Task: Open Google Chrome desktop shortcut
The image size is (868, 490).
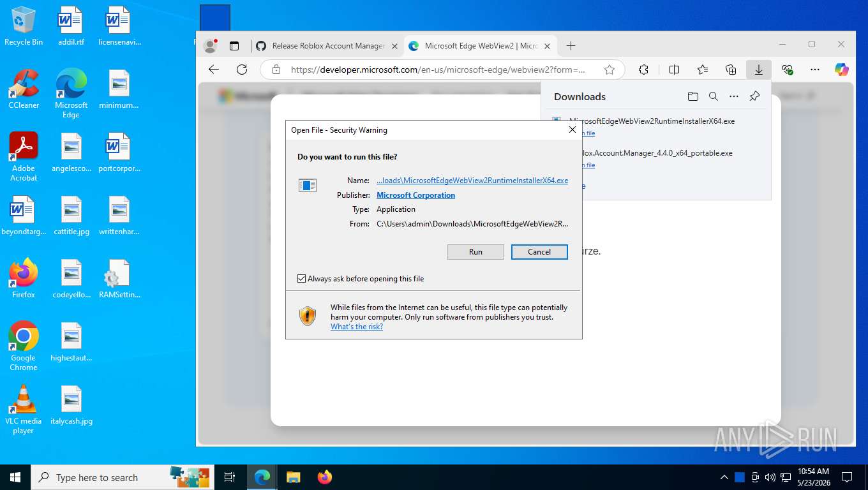Action: point(24,346)
